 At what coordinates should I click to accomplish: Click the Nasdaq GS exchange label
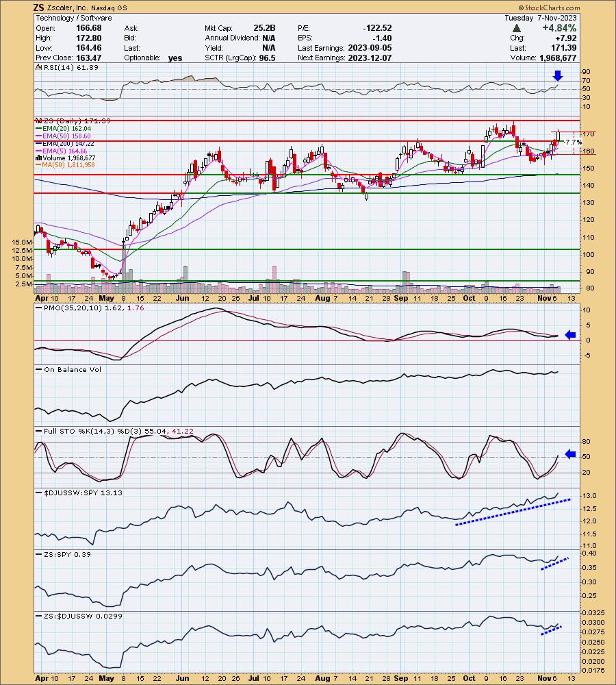[x=109, y=8]
